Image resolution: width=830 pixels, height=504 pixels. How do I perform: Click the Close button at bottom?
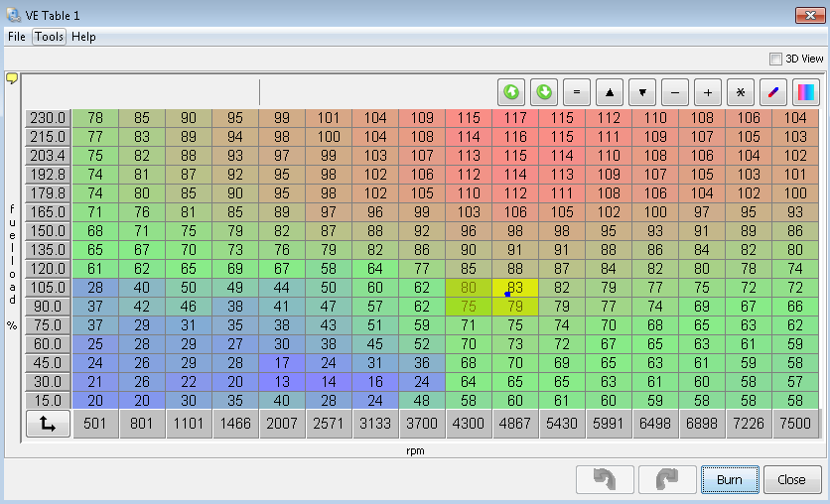click(x=791, y=479)
